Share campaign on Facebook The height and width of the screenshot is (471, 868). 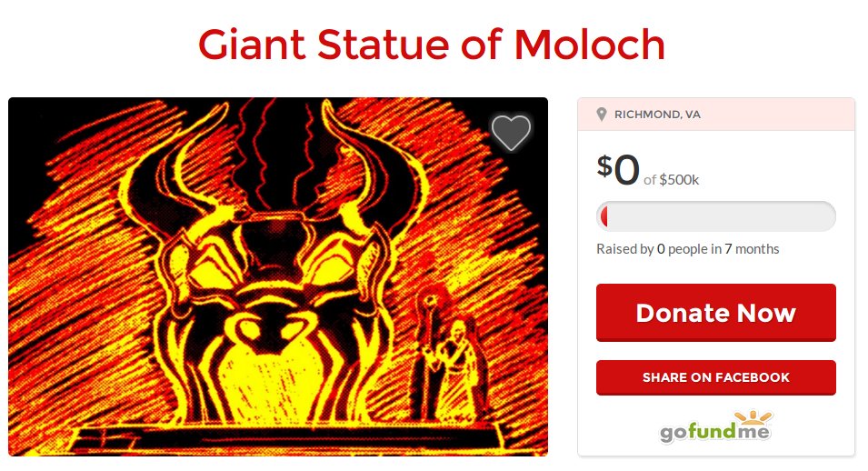[x=716, y=377]
